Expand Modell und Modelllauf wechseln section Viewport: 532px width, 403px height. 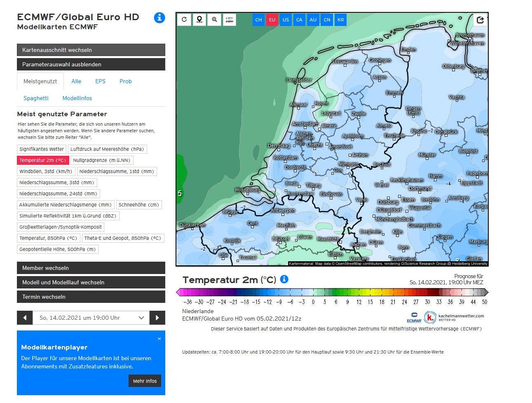[x=91, y=282]
